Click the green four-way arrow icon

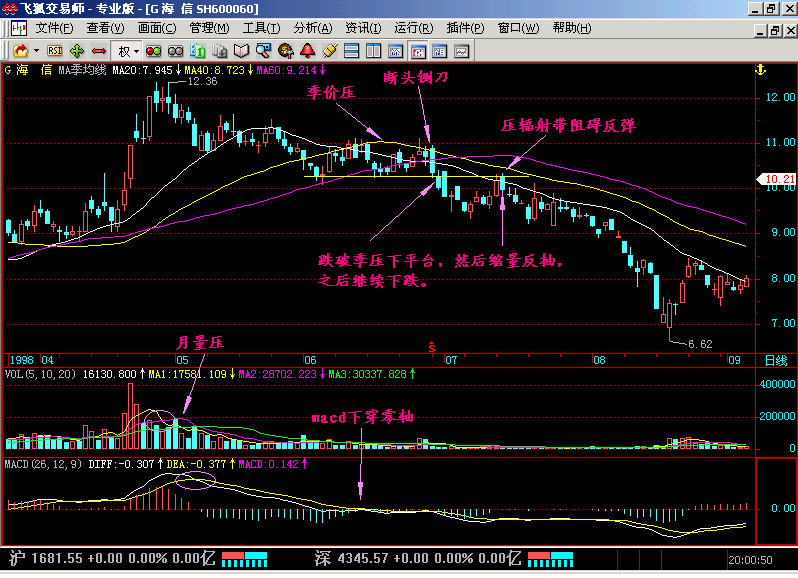coord(77,50)
